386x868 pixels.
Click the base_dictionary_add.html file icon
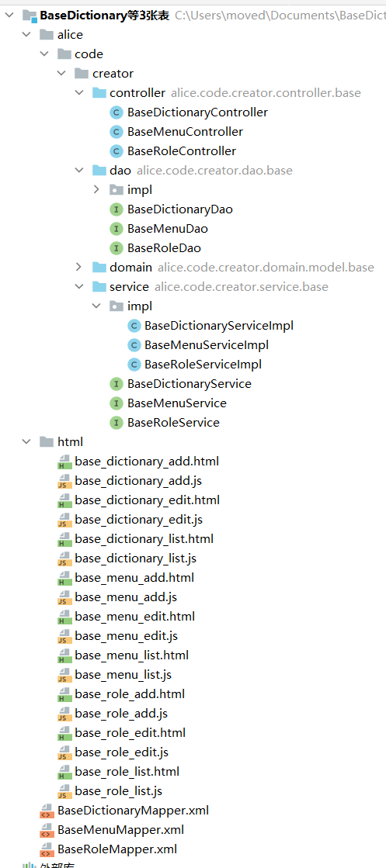[x=64, y=461]
